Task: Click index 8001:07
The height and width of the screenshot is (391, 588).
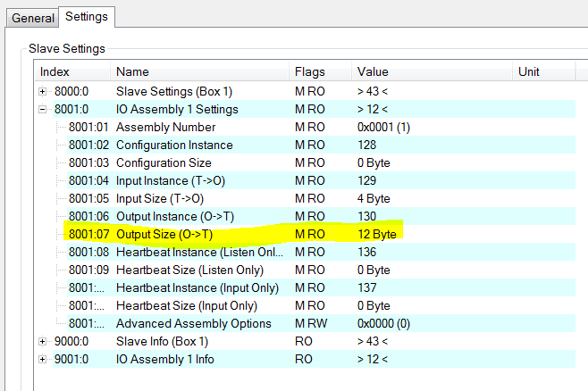Action: pos(88,235)
